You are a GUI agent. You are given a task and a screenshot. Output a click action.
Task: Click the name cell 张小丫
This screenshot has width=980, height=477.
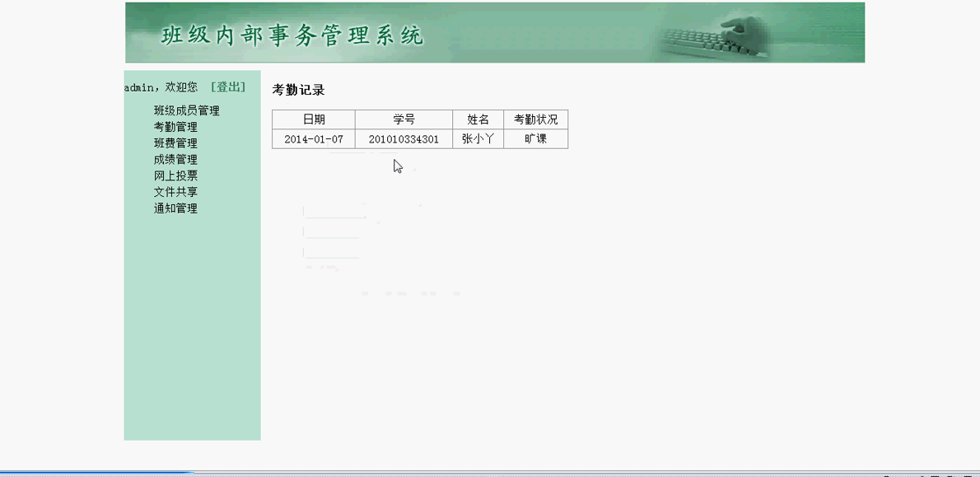(478, 138)
